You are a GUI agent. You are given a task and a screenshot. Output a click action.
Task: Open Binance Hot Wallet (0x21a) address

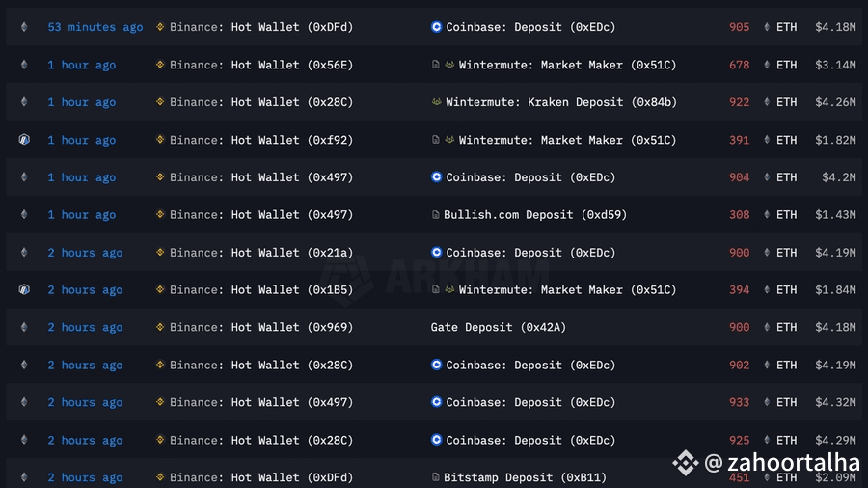261,253
